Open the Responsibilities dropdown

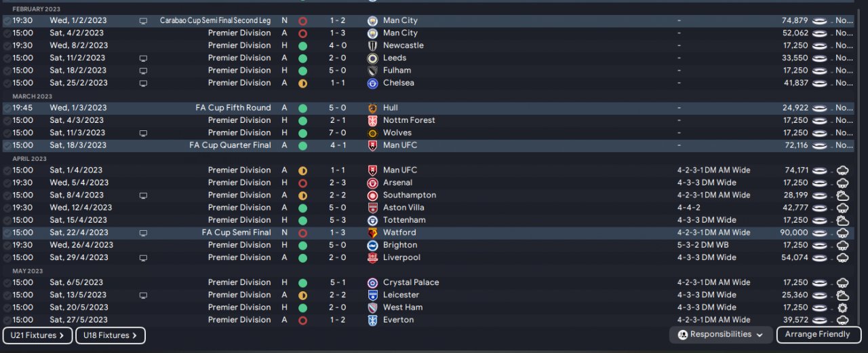(x=722, y=335)
